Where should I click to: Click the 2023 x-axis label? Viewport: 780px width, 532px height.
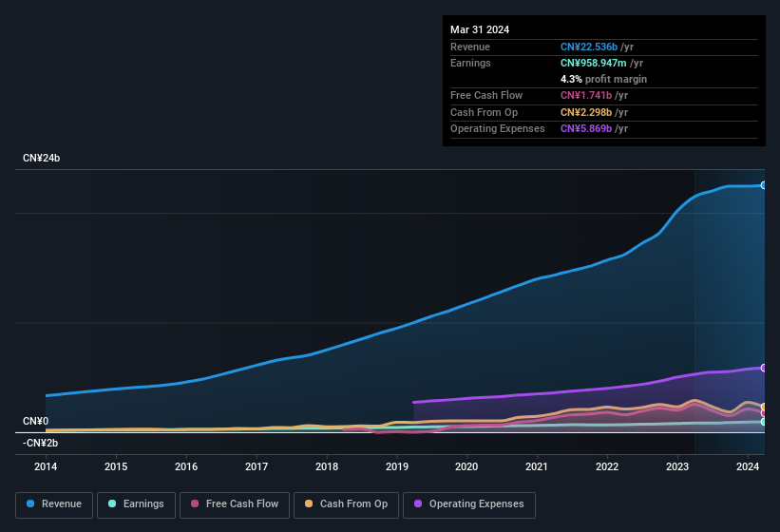coord(677,466)
